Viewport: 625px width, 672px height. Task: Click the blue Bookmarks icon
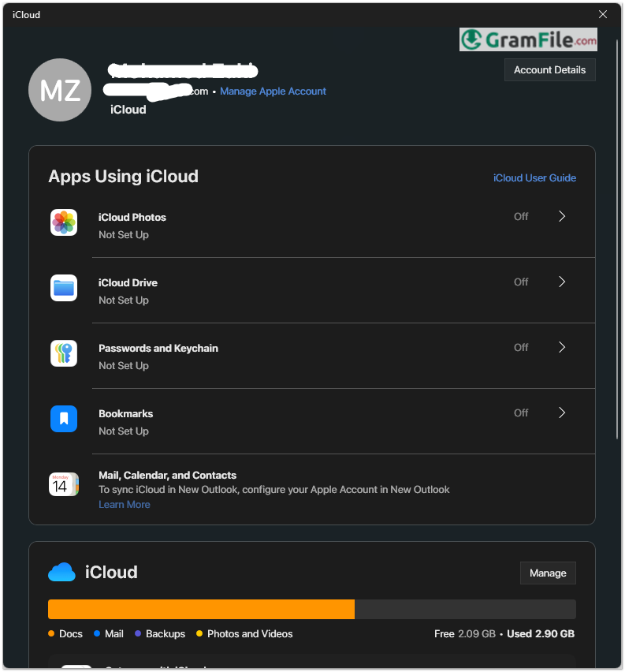[64, 419]
